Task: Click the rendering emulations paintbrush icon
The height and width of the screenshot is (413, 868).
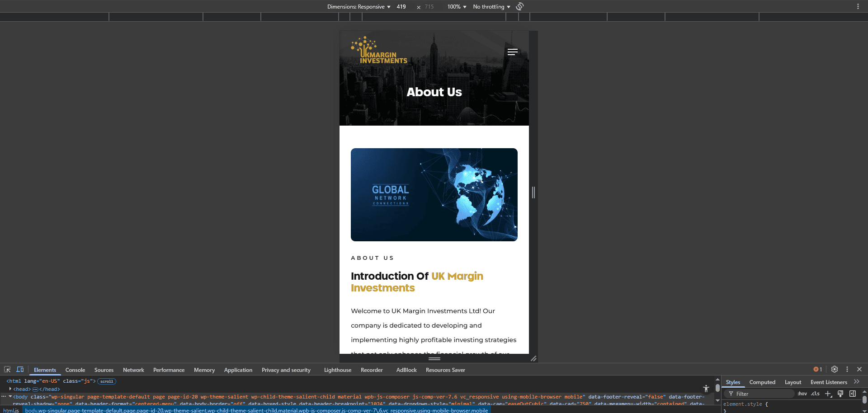Action: point(840,394)
